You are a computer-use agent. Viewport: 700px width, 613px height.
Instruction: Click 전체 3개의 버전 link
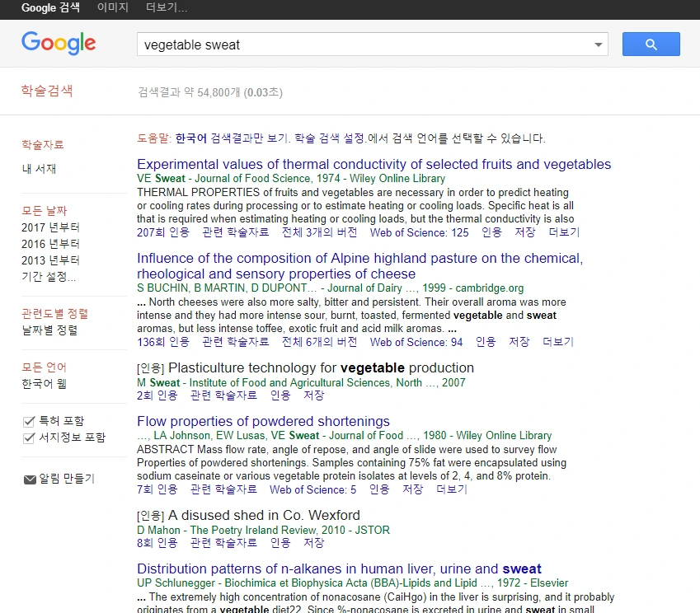point(319,232)
